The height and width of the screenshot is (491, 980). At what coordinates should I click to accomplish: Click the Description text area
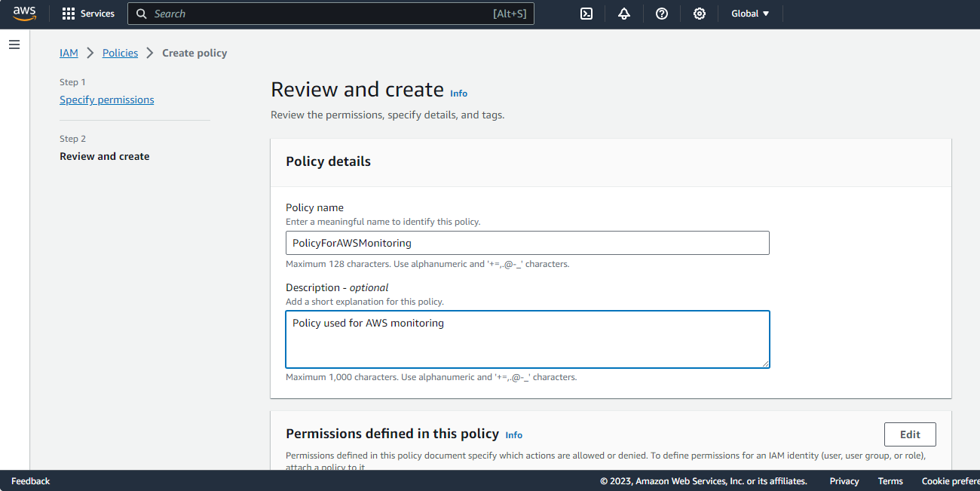[528, 339]
